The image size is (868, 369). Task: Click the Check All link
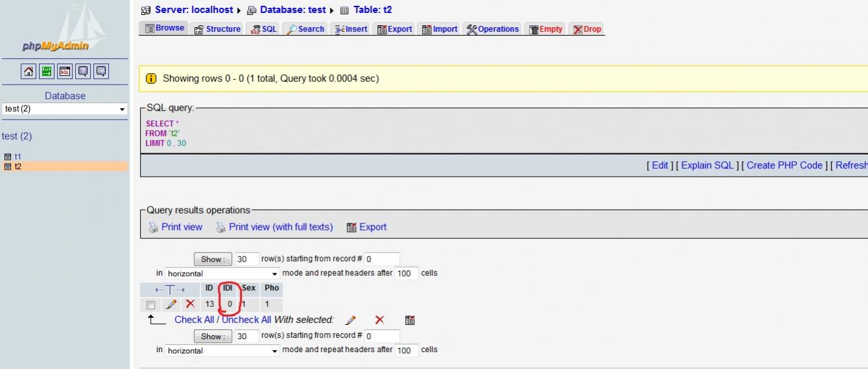[x=194, y=320]
